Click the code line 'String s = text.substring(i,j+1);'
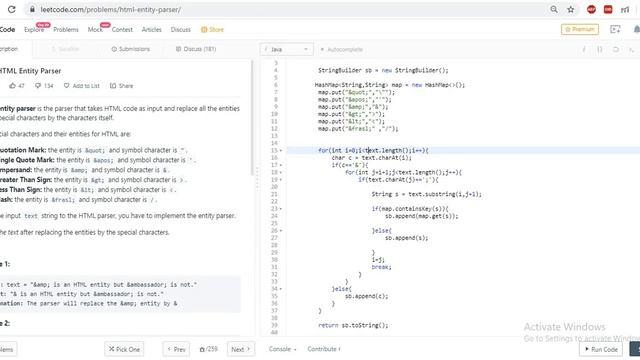640x360 pixels. coord(427,194)
